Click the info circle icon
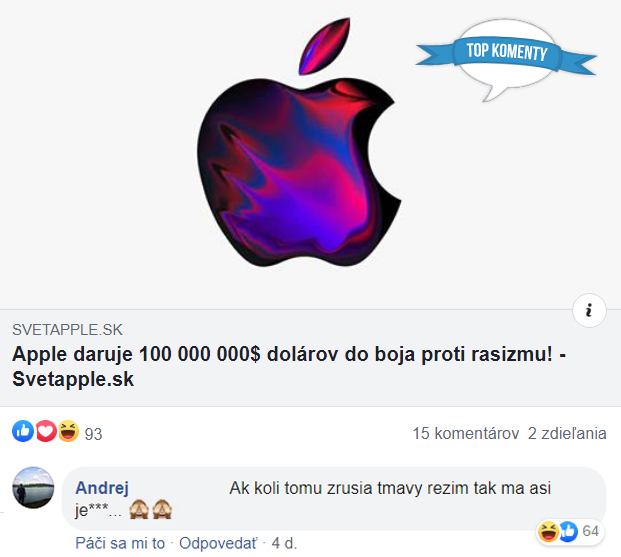The height and width of the screenshot is (557, 621). [589, 310]
